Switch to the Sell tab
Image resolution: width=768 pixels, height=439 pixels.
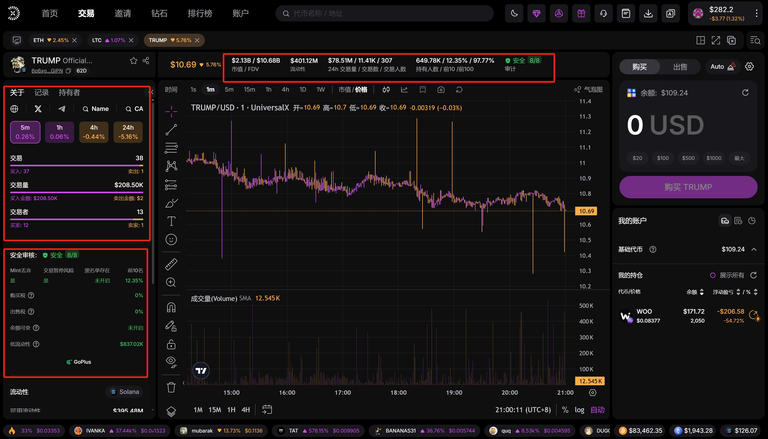[x=679, y=66]
